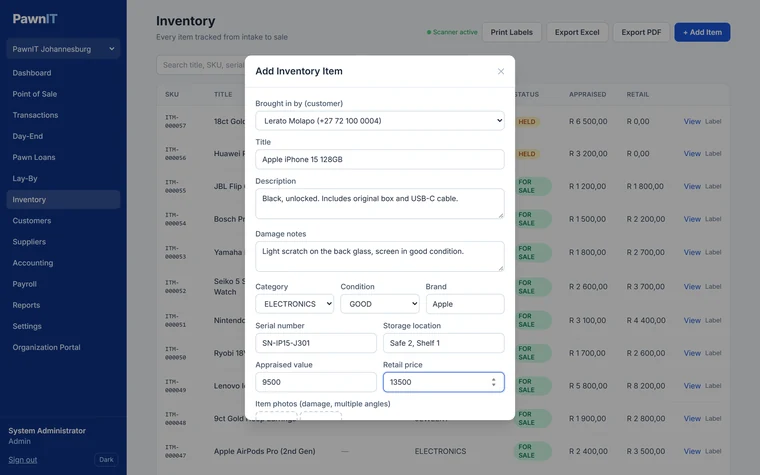Click the PawnIT logo
This screenshot has height=475, width=760.
click(35, 19)
